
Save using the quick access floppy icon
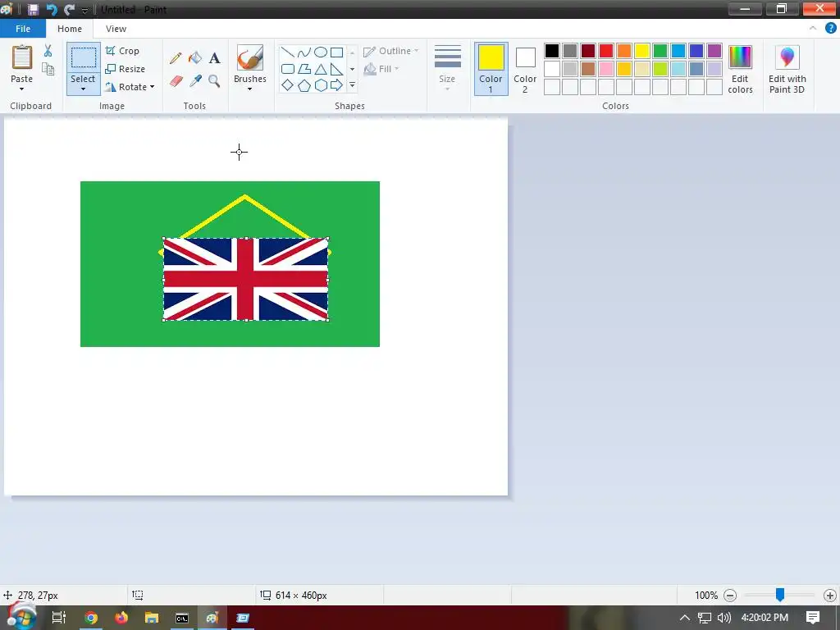[x=33, y=10]
